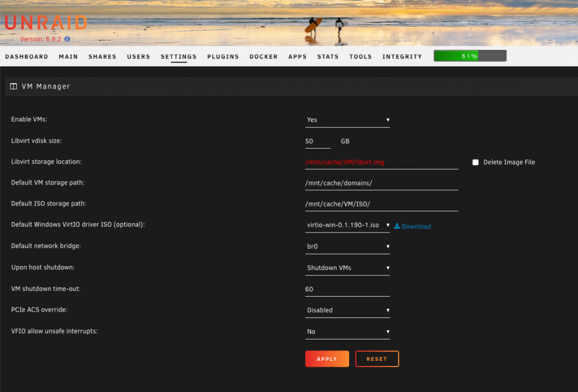The width and height of the screenshot is (578, 392).
Task: Click the Download link for VirtIO drivers
Action: [416, 227]
